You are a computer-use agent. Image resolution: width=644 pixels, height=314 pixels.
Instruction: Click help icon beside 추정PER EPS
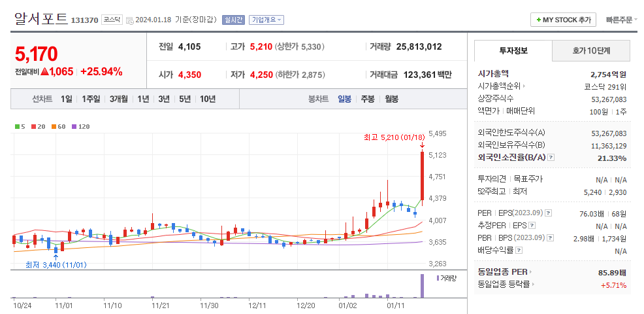532,226
